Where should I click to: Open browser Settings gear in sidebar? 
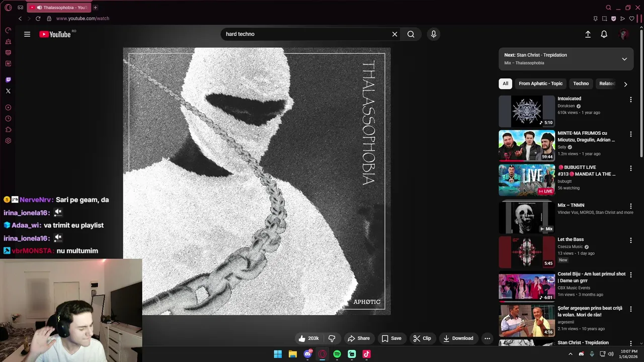point(8,141)
